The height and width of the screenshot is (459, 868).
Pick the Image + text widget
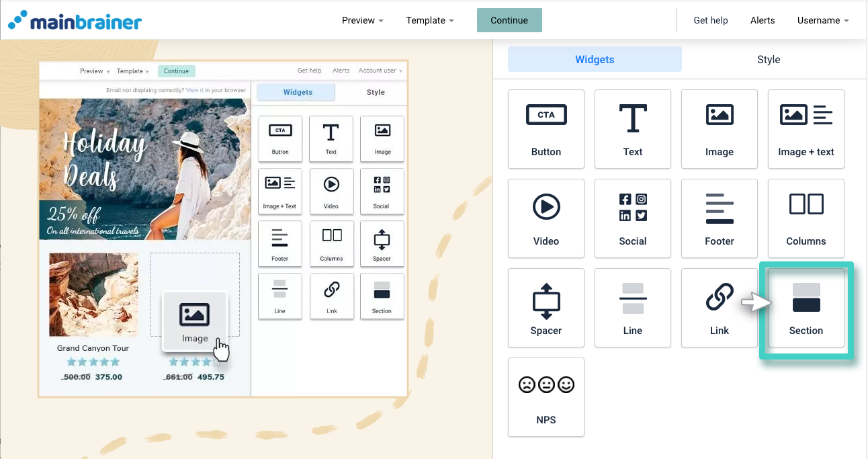click(806, 129)
